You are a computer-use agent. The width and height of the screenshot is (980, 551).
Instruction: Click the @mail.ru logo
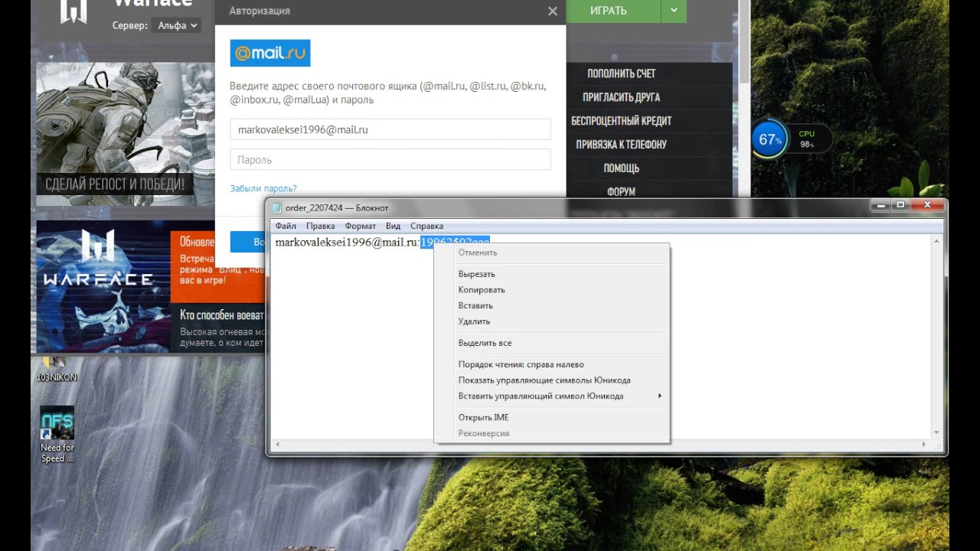point(270,53)
